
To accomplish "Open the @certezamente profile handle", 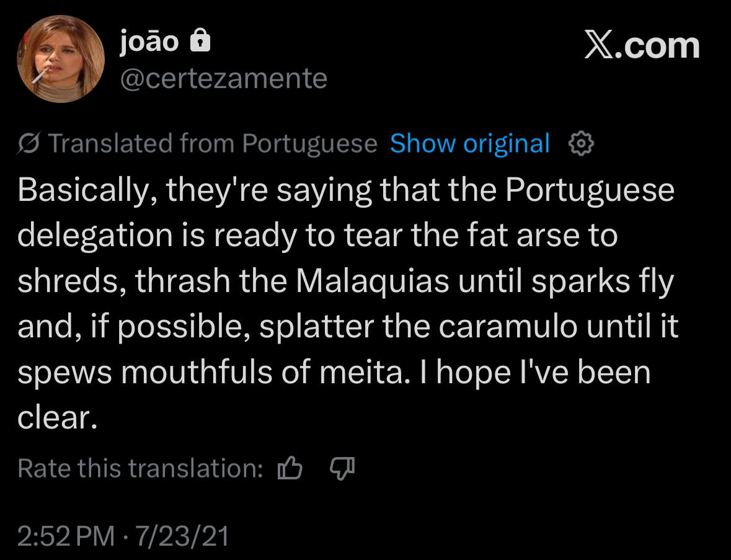I will [223, 79].
